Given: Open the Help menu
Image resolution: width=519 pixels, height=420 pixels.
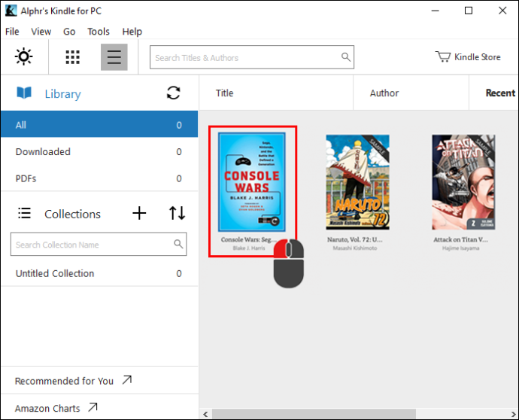Looking at the screenshot, I should click(x=132, y=32).
